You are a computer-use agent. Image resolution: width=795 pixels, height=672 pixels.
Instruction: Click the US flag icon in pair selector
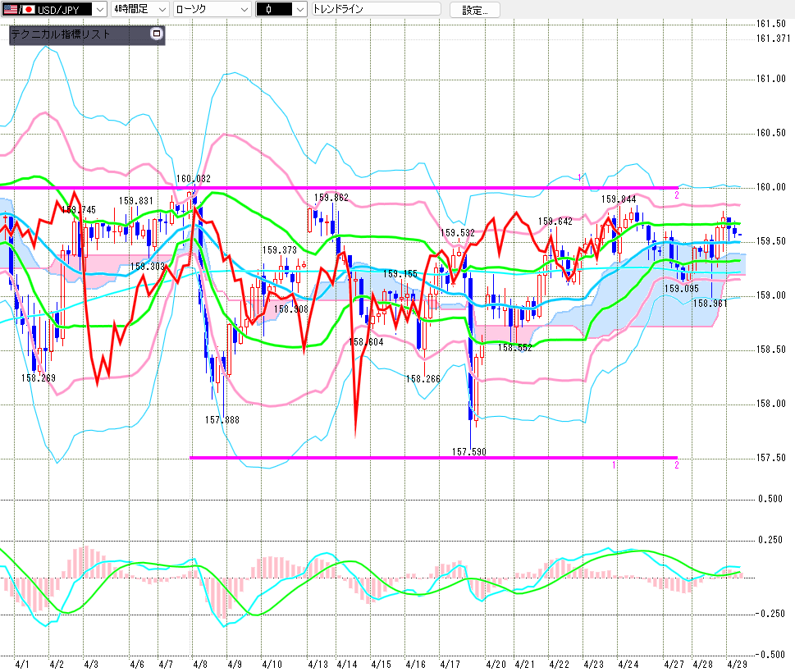click(10, 10)
